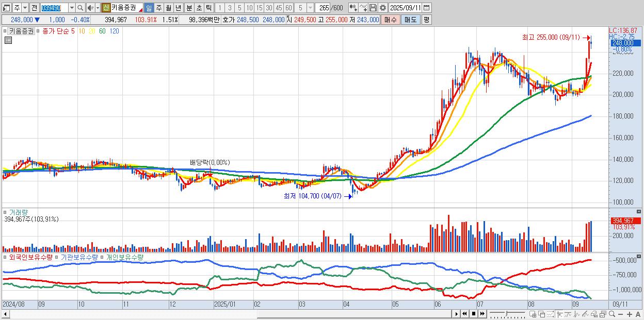This screenshot has width=644, height=320.
Task: Switch to 년 yearly period
Action: point(178,8)
